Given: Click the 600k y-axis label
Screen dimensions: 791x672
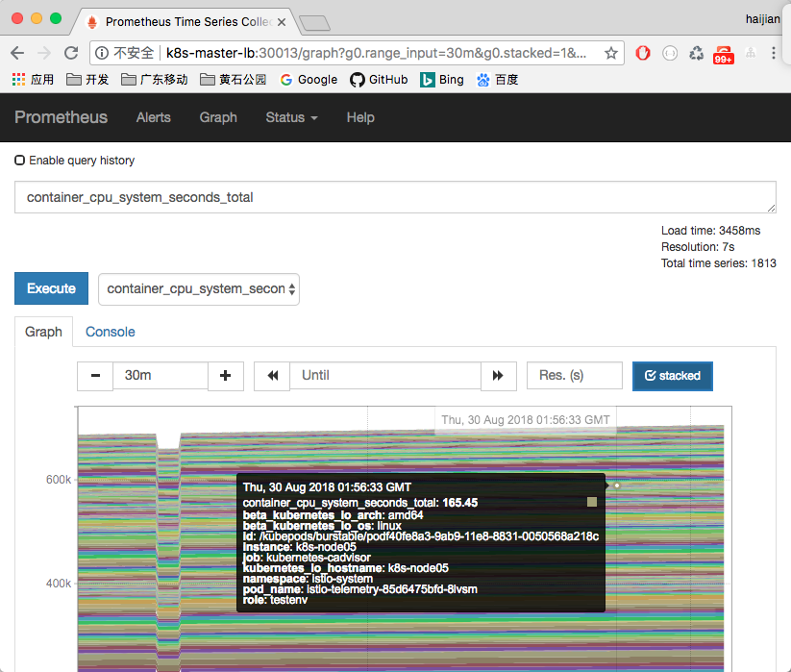Looking at the screenshot, I should (59, 480).
